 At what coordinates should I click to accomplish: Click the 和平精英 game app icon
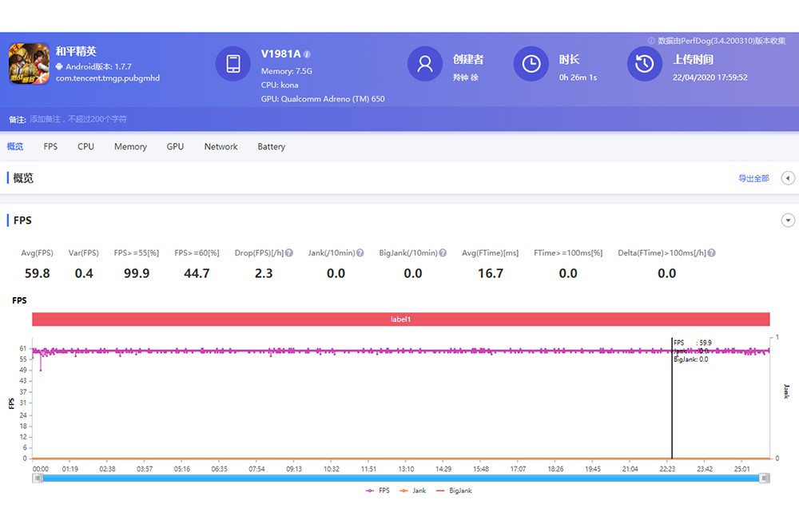click(29, 64)
